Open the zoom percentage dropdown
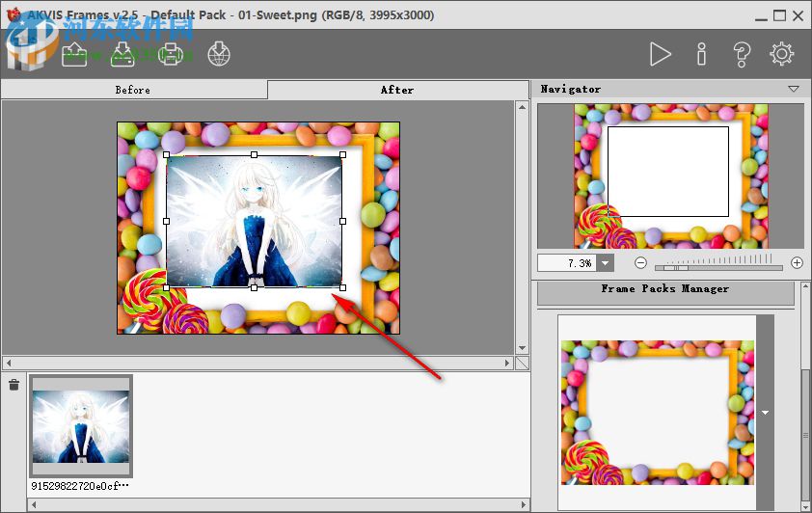The image size is (812, 513). coord(605,263)
